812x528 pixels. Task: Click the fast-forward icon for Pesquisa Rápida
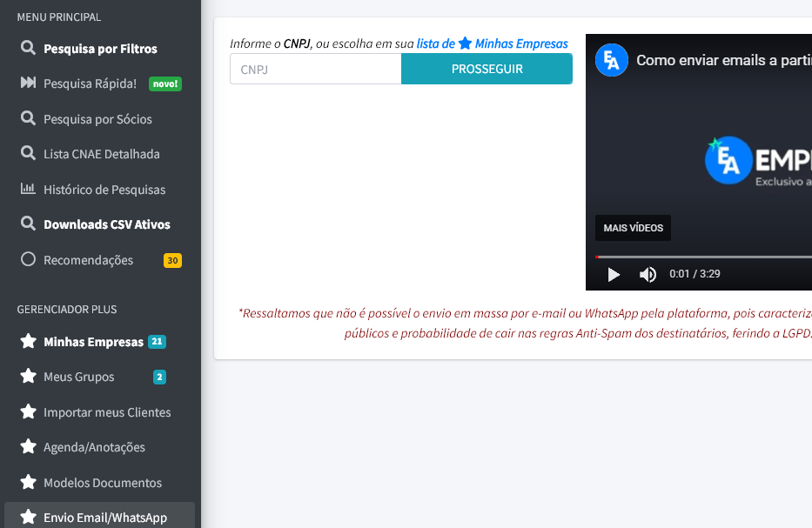(28, 84)
